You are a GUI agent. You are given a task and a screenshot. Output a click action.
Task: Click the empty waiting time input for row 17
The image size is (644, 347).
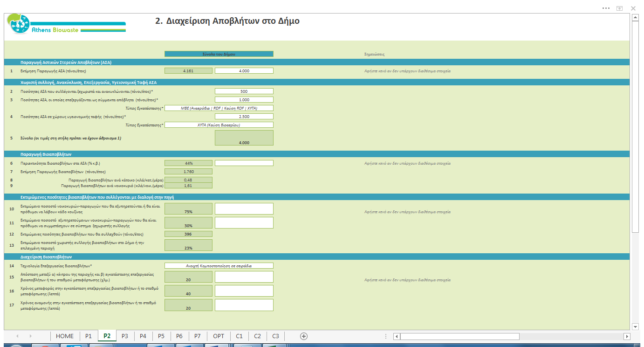(x=244, y=305)
